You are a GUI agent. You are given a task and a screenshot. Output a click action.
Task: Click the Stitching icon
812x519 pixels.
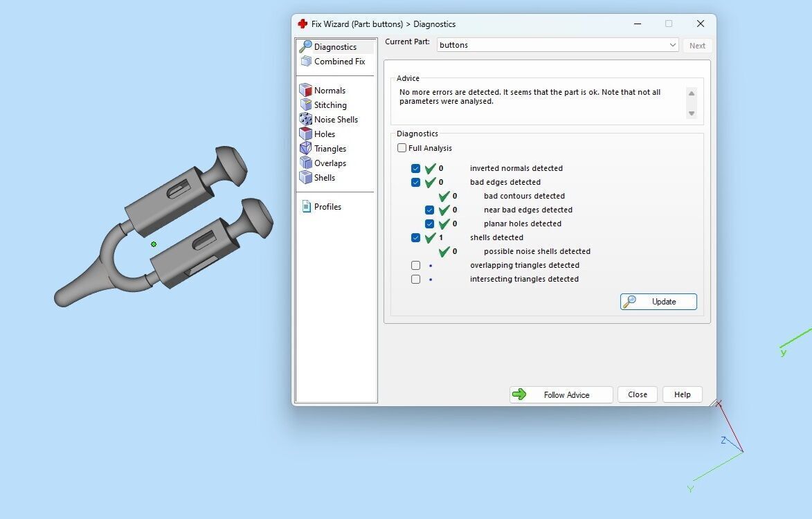tap(305, 104)
